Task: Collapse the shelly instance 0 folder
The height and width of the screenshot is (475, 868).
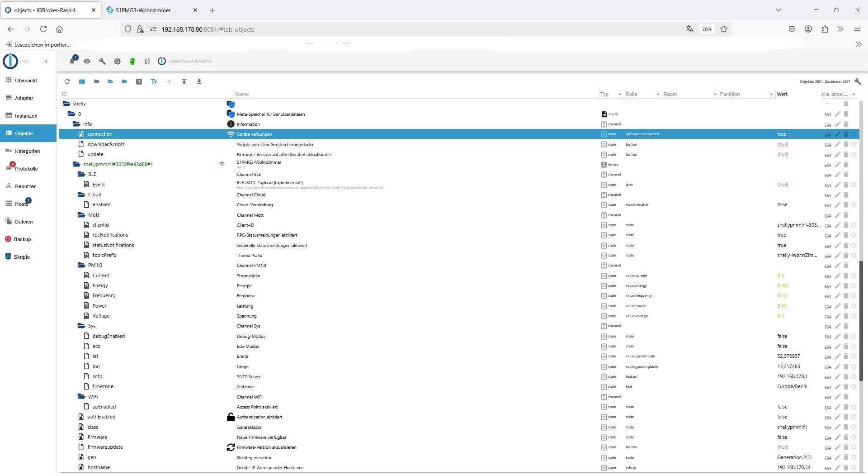Action: pyautogui.click(x=71, y=114)
